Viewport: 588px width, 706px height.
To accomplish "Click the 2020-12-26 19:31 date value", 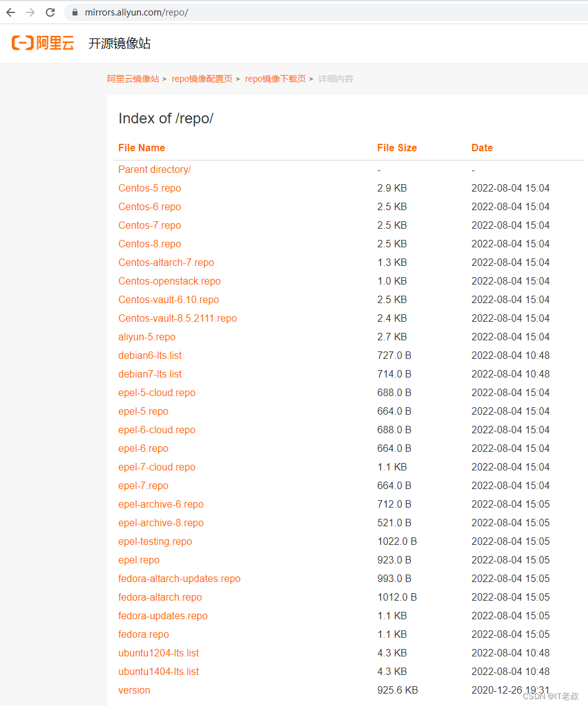I will click(511, 691).
